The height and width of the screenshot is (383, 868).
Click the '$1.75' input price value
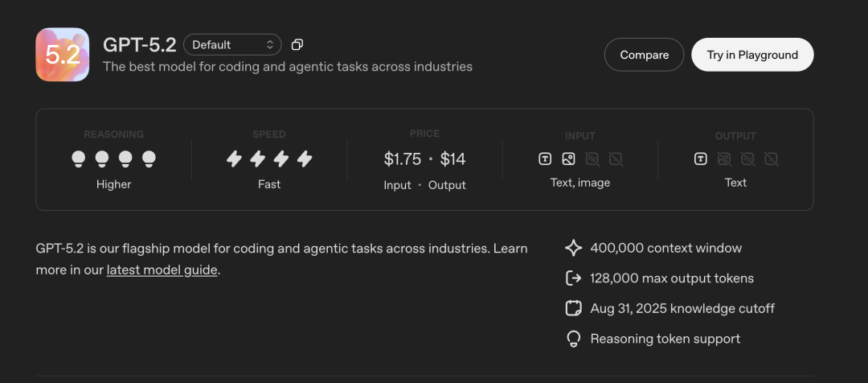[x=403, y=159]
